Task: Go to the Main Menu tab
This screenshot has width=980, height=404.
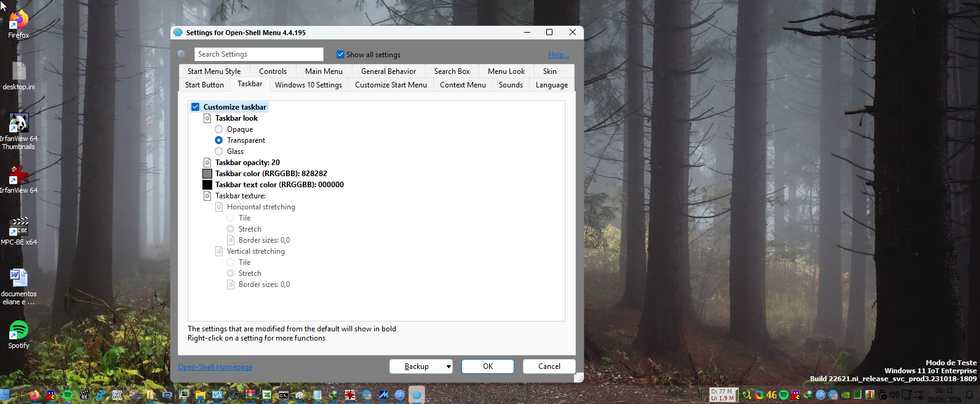Action: [324, 71]
